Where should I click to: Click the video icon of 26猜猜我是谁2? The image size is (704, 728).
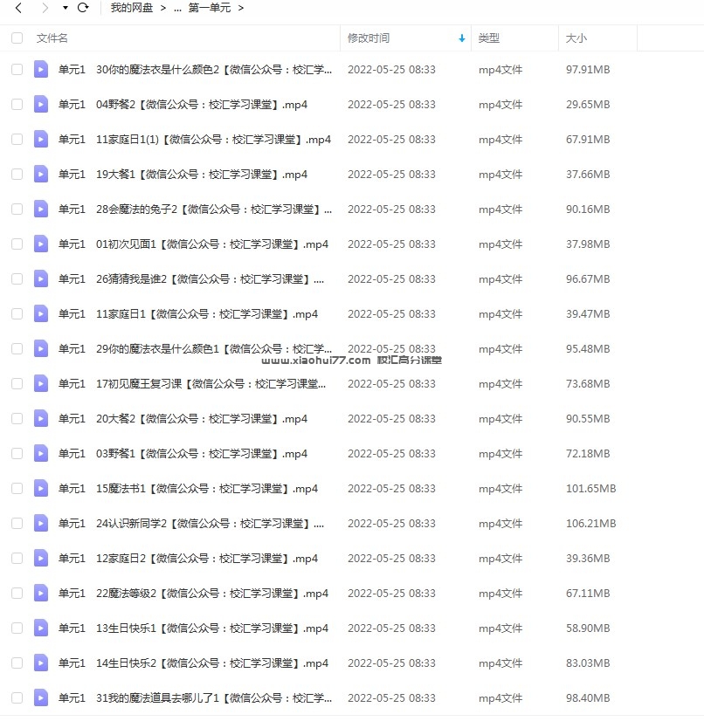tap(41, 279)
